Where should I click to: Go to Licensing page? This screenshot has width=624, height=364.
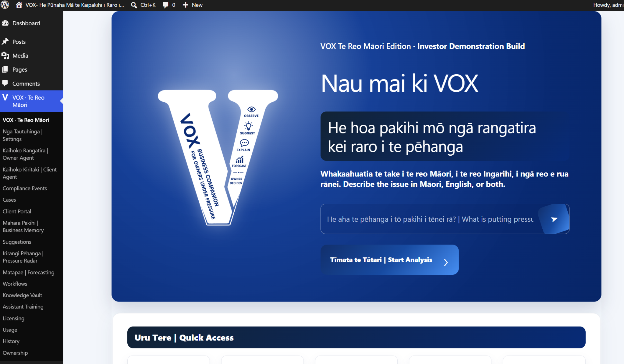click(x=13, y=318)
